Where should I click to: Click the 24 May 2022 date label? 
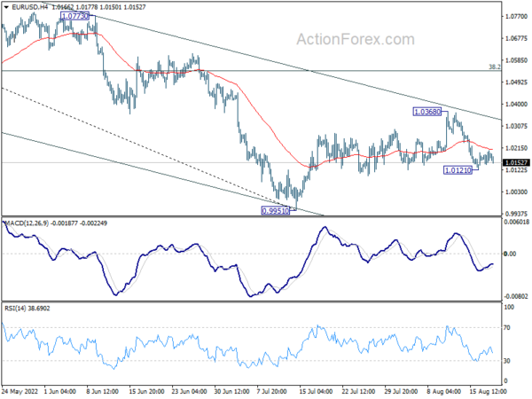[18, 392]
